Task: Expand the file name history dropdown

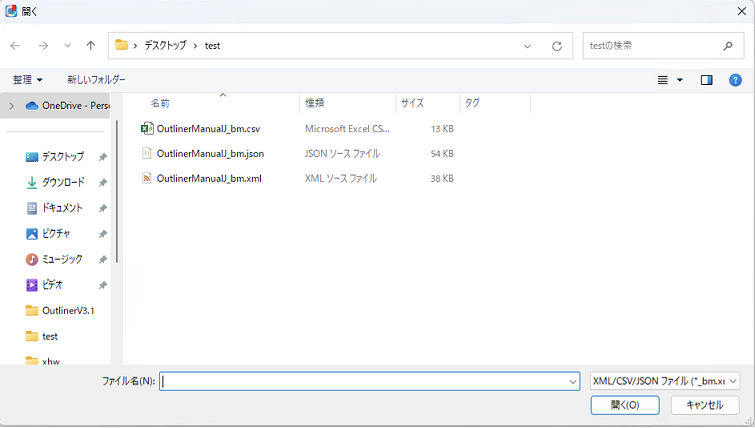Action: click(573, 381)
